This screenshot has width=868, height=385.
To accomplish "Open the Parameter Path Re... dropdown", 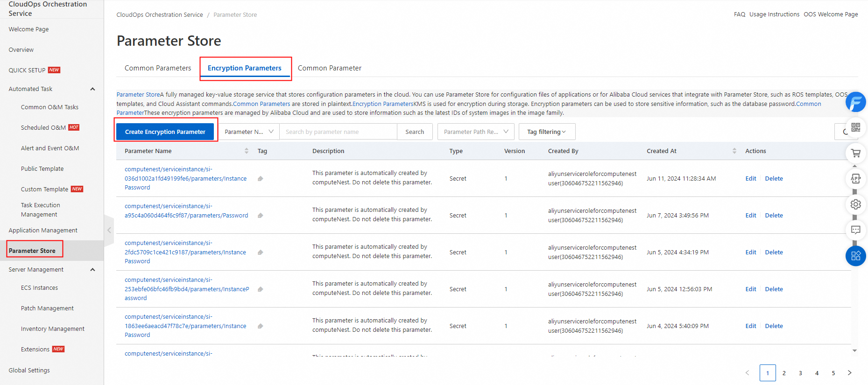I will pyautogui.click(x=476, y=132).
